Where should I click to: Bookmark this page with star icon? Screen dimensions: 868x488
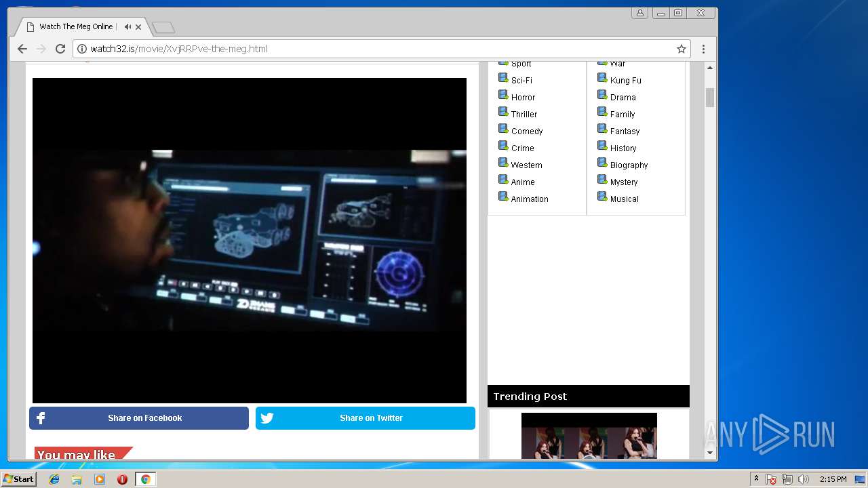click(x=682, y=49)
